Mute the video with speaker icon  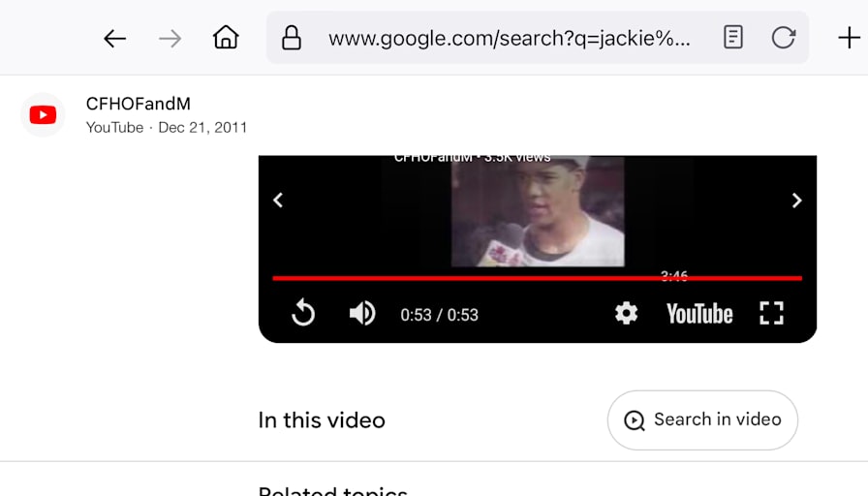pos(362,313)
